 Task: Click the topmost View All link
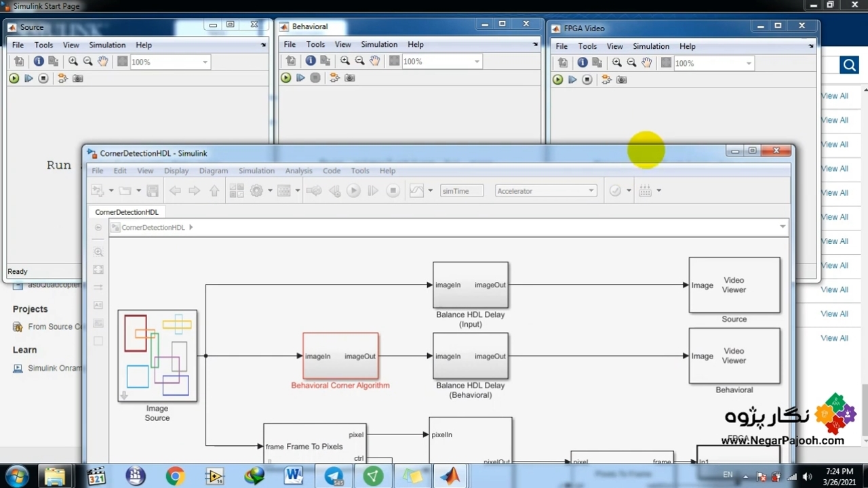coord(834,96)
